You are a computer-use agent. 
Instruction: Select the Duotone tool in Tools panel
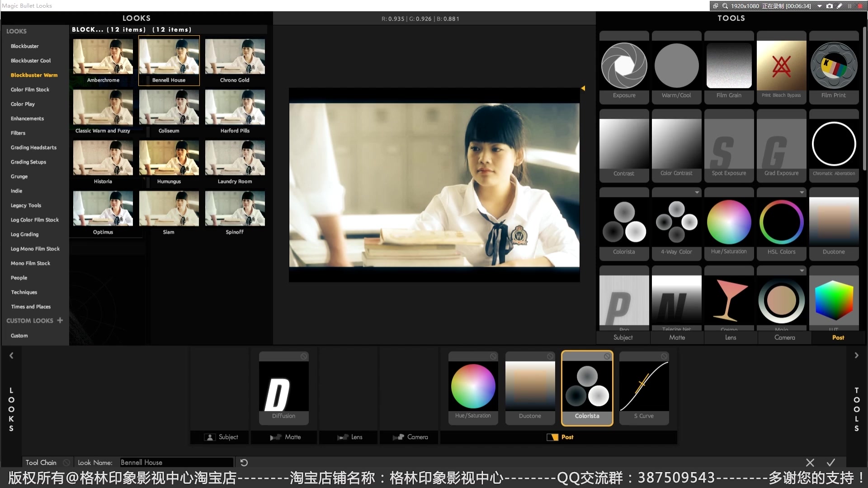pyautogui.click(x=834, y=224)
